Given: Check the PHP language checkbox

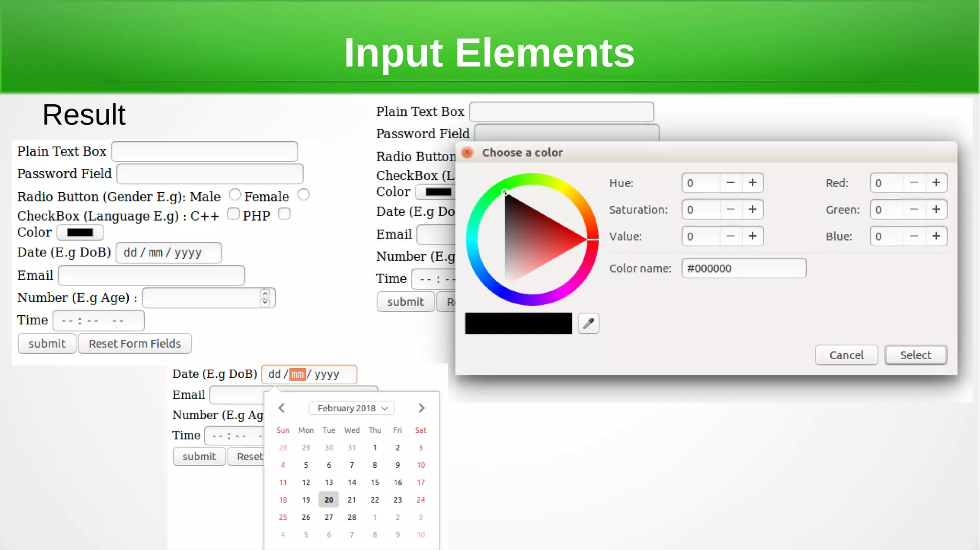Looking at the screenshot, I should (x=284, y=214).
